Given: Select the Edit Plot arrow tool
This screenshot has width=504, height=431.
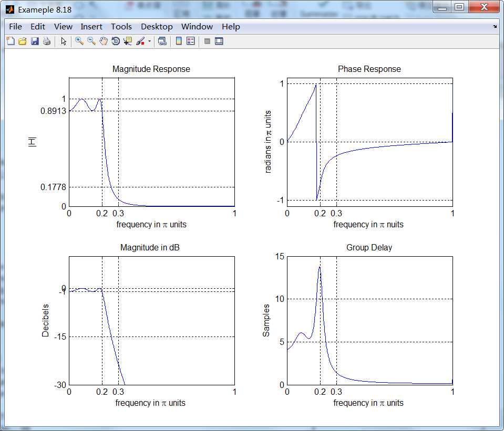Looking at the screenshot, I should pyautogui.click(x=64, y=41).
